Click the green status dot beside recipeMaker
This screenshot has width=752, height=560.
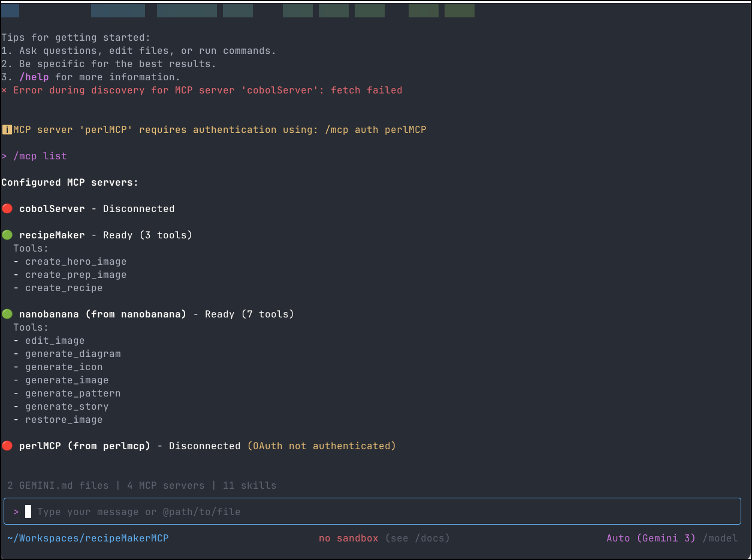[7, 235]
